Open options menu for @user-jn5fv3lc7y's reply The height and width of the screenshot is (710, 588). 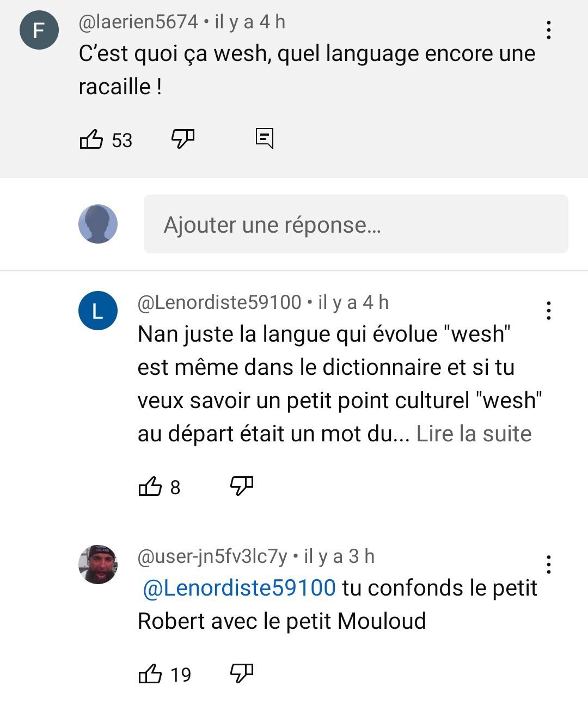549,565
